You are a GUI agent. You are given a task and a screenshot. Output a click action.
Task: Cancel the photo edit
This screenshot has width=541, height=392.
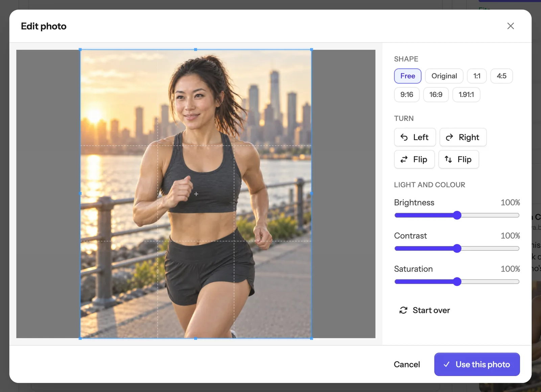(x=407, y=364)
